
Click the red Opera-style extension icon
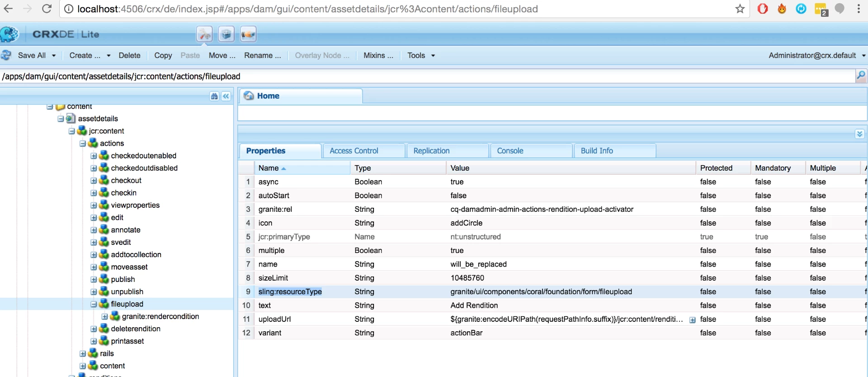pos(763,9)
